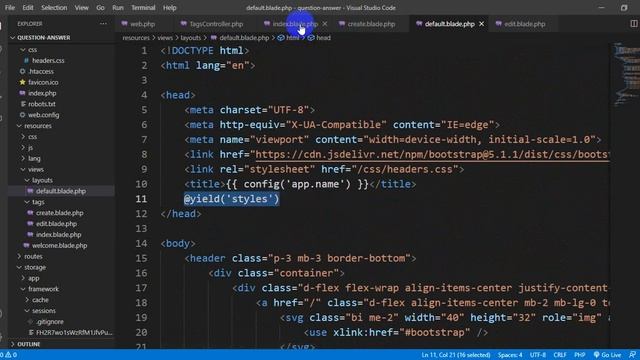Click the feedback icon in status bar
This screenshot has height=360, width=640.
pyautogui.click(x=632, y=355)
